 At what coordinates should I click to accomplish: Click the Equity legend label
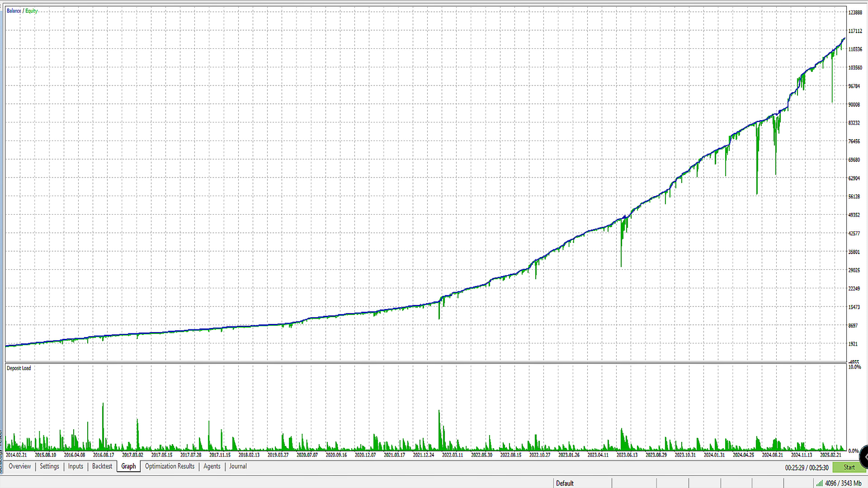[31, 11]
